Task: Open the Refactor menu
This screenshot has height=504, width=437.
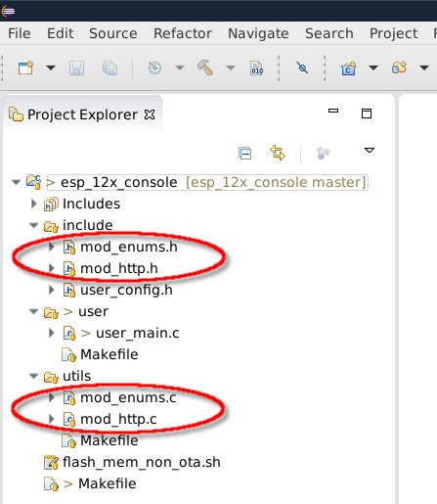Action: click(183, 33)
